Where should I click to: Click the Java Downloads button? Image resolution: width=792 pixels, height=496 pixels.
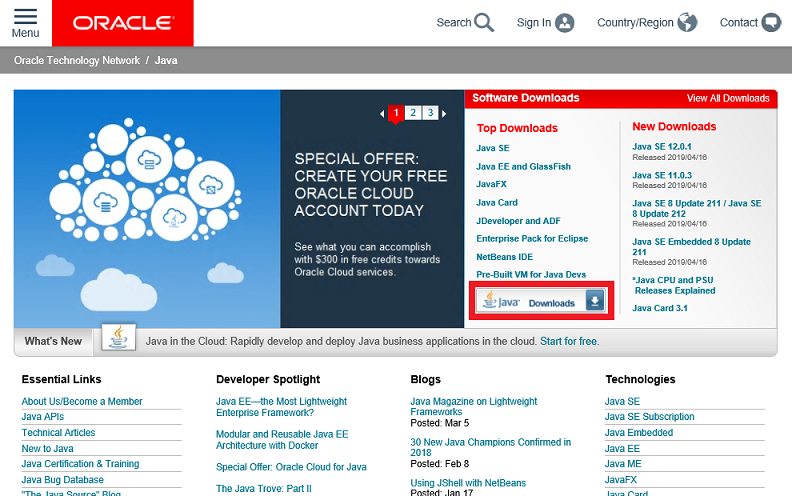pos(541,301)
